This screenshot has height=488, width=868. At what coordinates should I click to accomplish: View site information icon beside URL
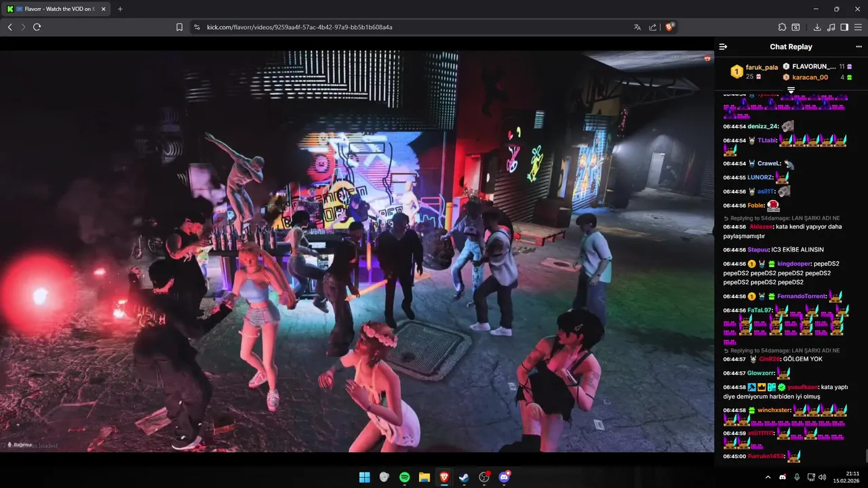click(197, 27)
